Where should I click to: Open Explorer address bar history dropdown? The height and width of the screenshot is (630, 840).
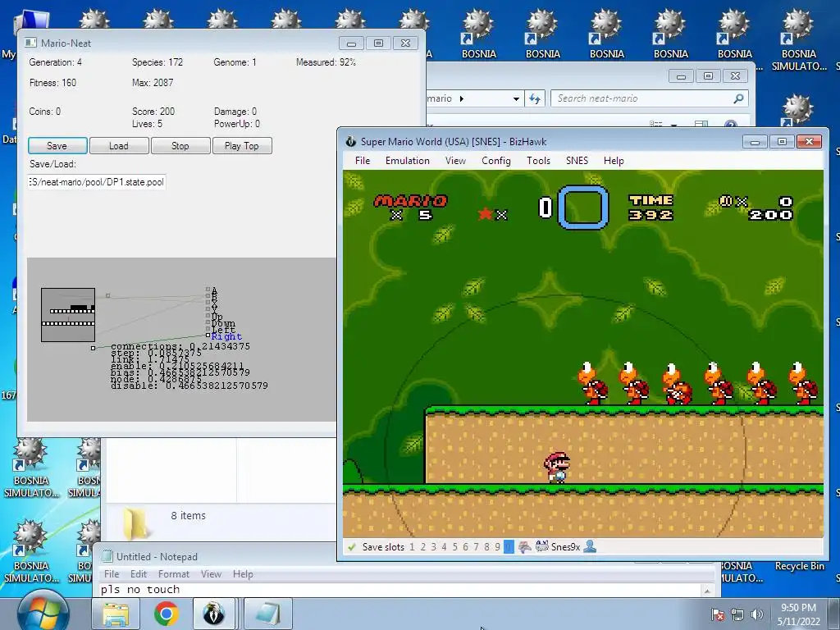[516, 98]
